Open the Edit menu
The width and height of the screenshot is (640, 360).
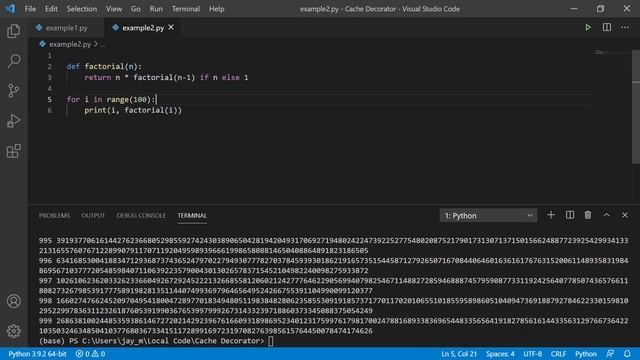pos(51,9)
